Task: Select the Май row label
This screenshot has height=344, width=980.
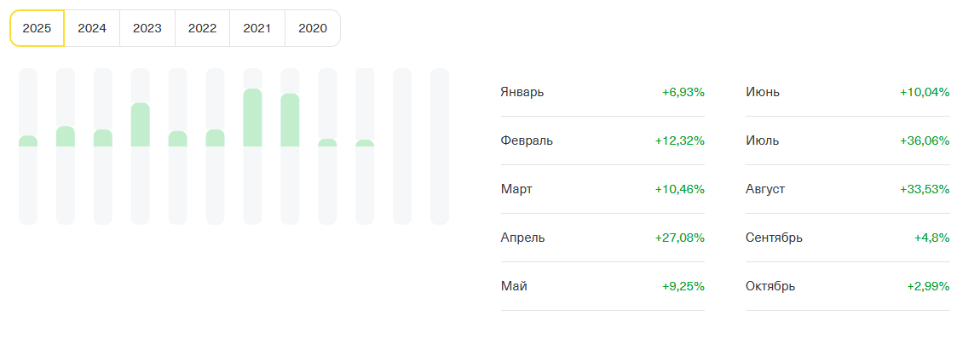Action: click(x=514, y=286)
